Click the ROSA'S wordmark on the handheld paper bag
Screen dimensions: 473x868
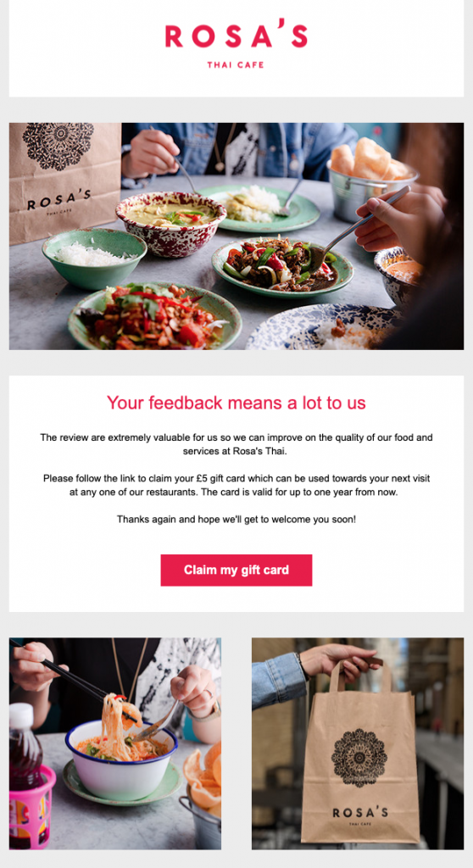(x=360, y=813)
